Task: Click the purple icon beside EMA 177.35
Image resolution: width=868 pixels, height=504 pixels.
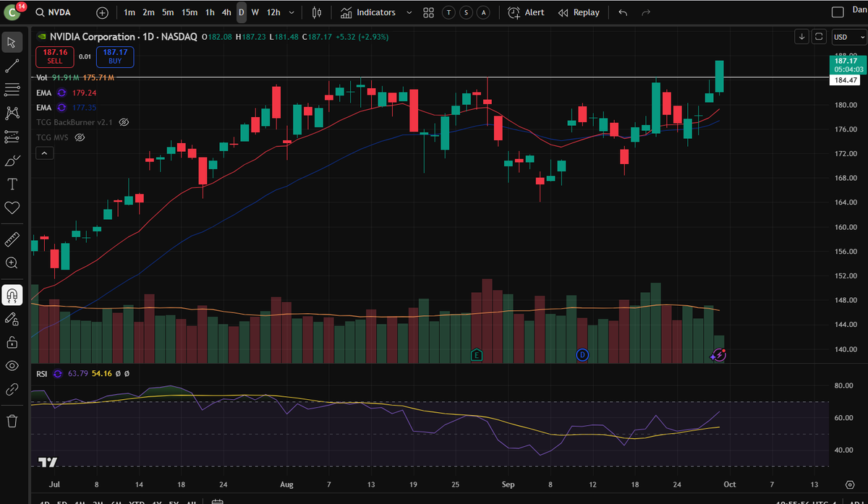Action: [x=61, y=107]
